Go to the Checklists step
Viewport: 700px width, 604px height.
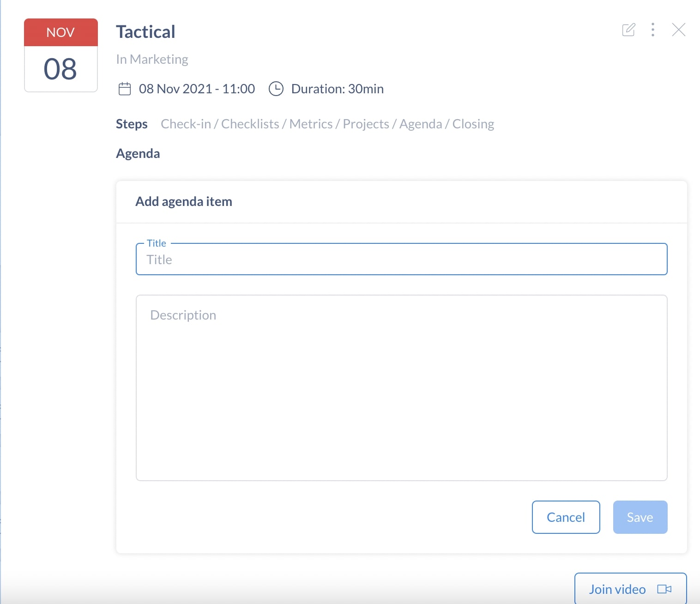(250, 124)
